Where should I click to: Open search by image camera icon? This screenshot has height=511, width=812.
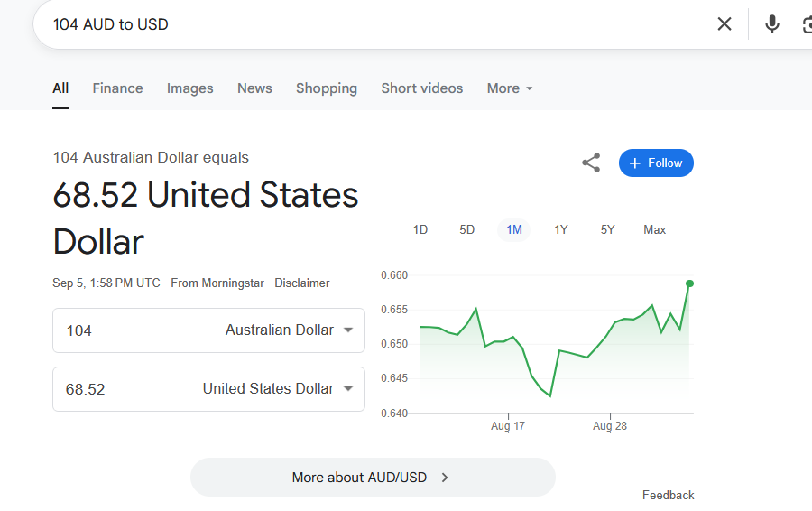tap(806, 24)
